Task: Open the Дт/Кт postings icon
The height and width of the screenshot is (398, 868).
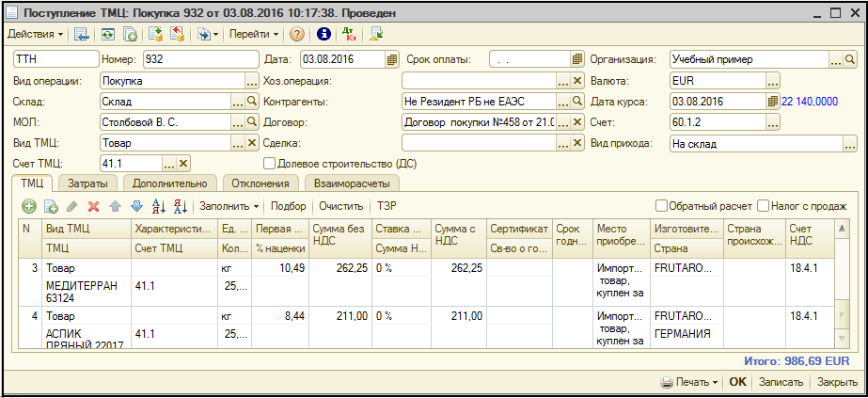Action: 350,34
